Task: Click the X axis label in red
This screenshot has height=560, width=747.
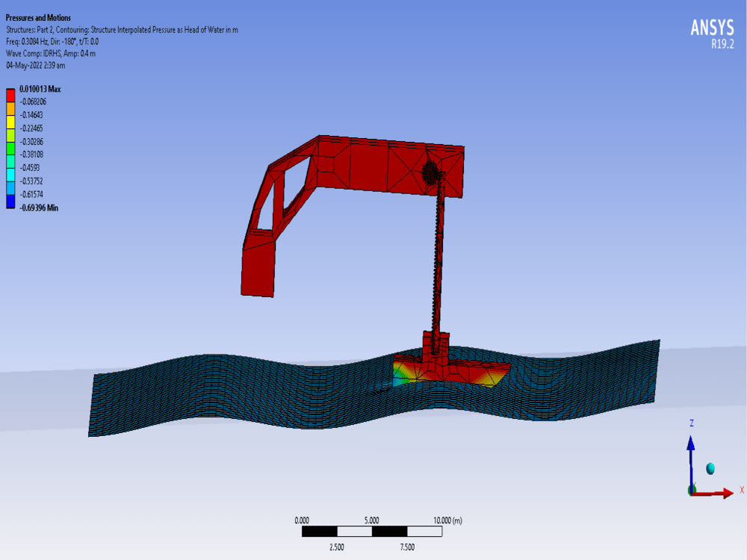Action: pyautogui.click(x=743, y=488)
